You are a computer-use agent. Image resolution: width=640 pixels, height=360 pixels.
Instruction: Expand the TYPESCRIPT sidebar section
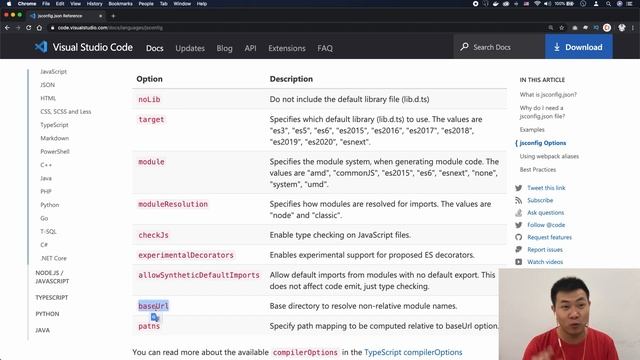tap(51, 298)
